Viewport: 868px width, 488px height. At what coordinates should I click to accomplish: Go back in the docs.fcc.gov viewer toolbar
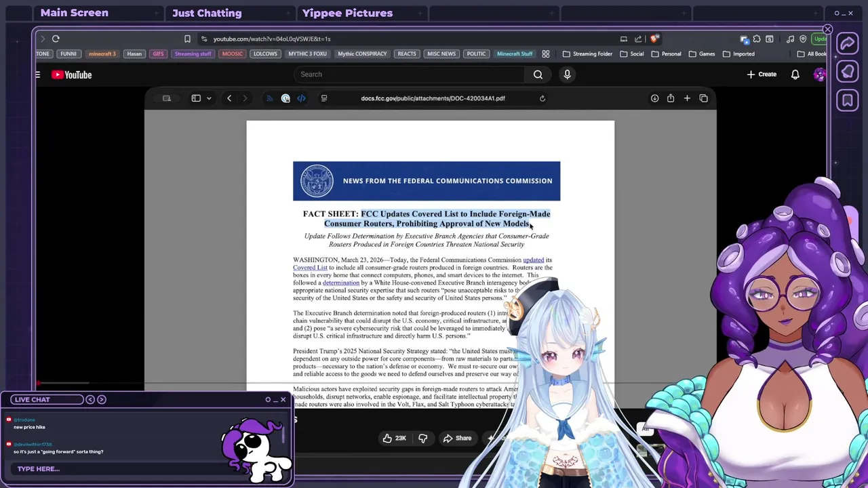pos(229,98)
